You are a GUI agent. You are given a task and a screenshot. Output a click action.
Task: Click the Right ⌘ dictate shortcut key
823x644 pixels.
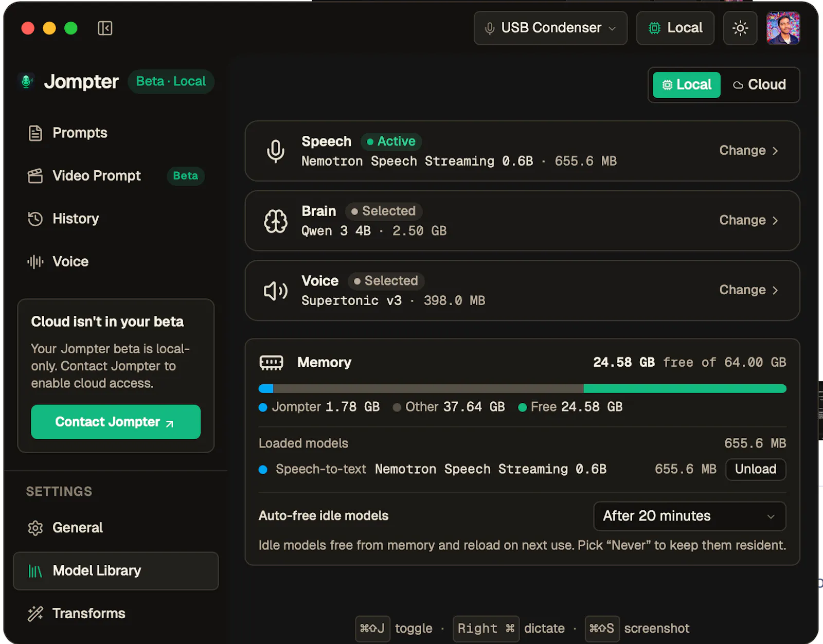tap(486, 629)
